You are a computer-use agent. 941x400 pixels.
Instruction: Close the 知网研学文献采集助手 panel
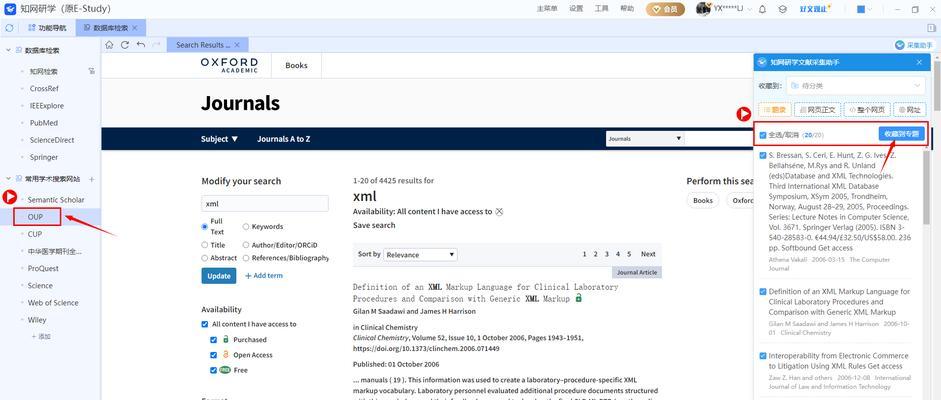click(x=919, y=62)
